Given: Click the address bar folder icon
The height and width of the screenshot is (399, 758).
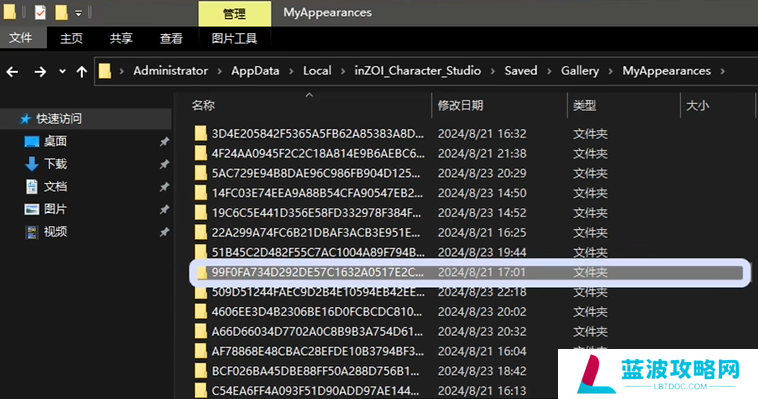Looking at the screenshot, I should pos(105,71).
